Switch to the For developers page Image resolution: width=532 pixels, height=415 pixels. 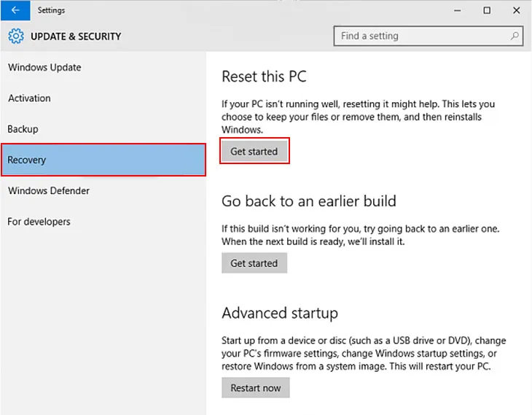point(39,222)
